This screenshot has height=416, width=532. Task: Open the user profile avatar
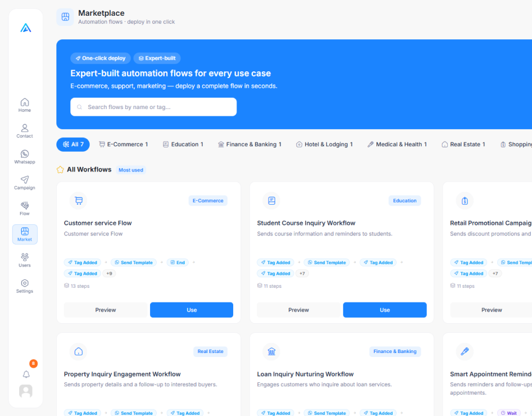26,391
